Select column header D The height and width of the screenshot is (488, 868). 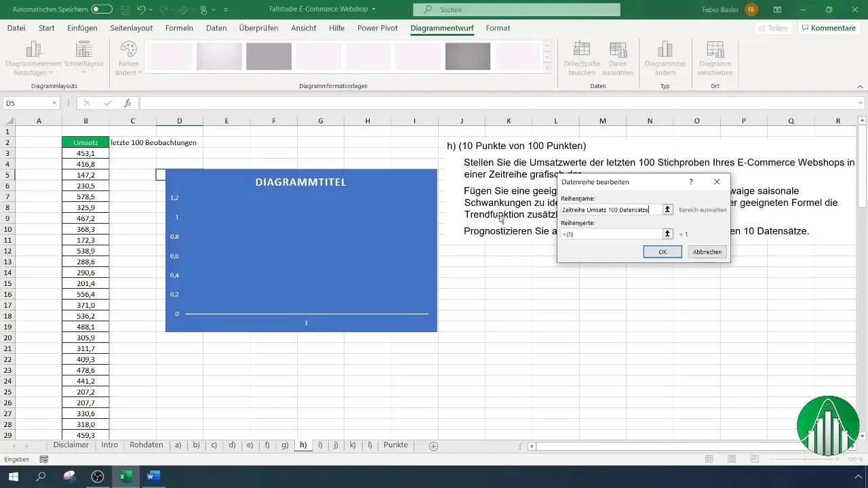tap(180, 121)
